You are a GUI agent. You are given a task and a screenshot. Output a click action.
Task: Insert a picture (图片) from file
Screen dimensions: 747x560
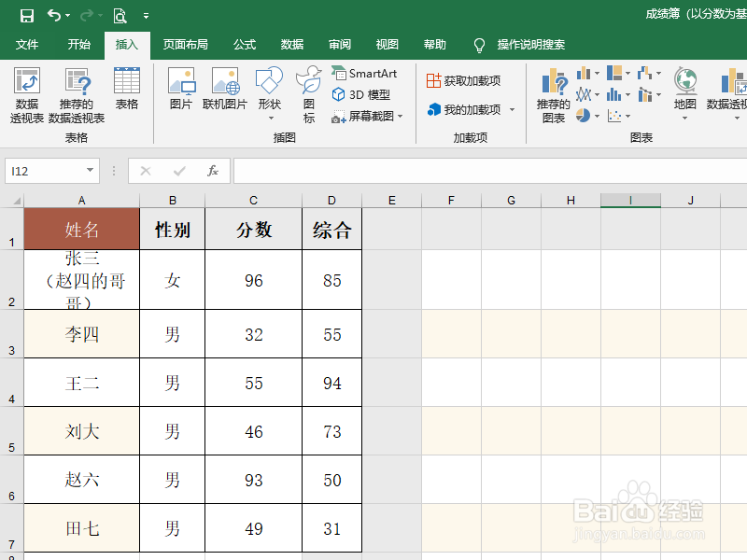coord(180,90)
